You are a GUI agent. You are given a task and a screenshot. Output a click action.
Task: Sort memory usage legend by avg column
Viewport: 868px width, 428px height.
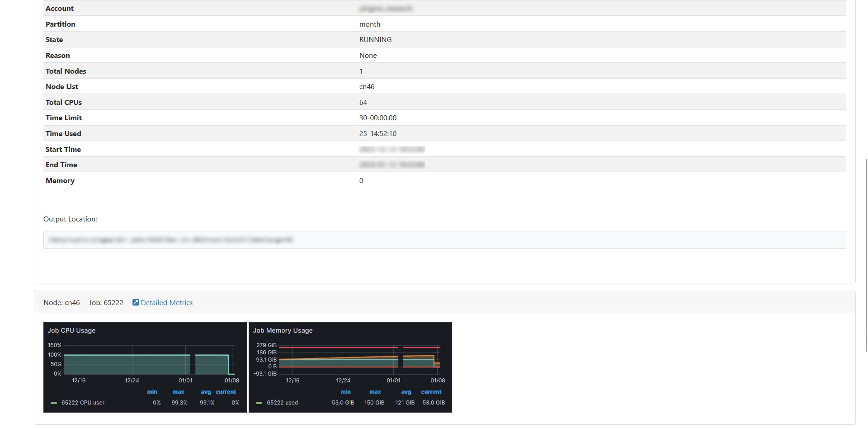[x=406, y=392]
